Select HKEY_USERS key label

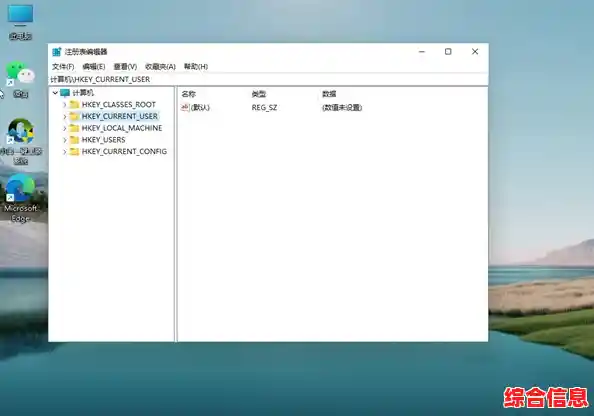tap(103, 140)
